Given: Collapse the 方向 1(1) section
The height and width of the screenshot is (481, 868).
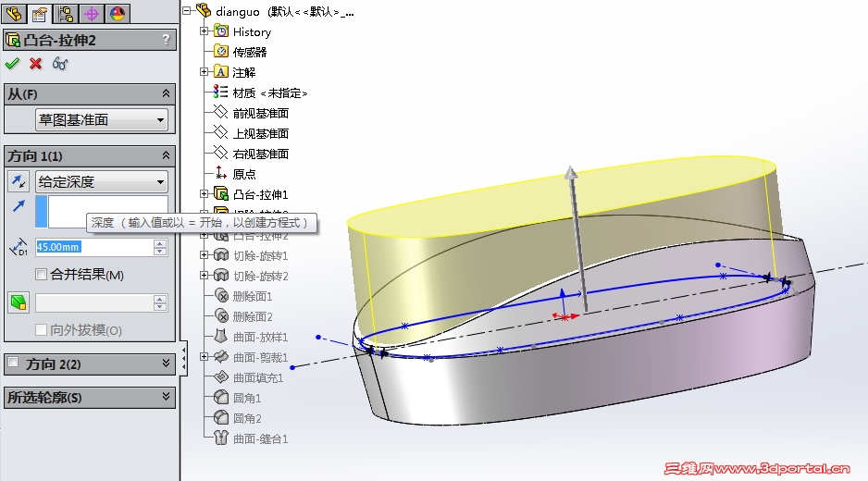Looking at the screenshot, I should 166,155.
